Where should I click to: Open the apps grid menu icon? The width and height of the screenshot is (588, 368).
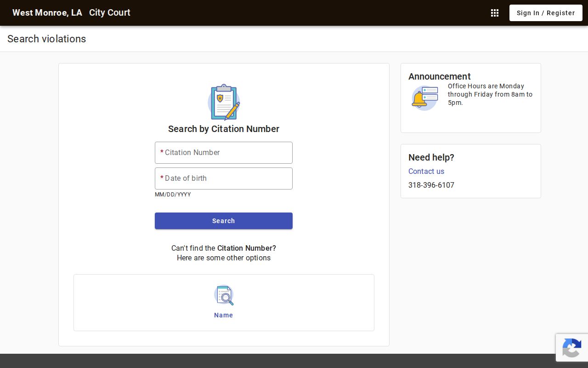pos(495,13)
